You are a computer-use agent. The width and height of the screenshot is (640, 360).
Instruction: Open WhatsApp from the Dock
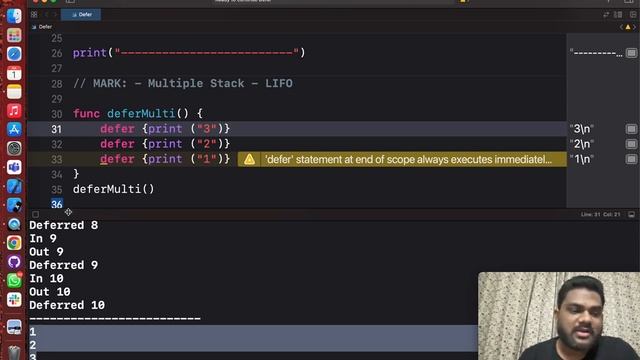tap(14, 280)
